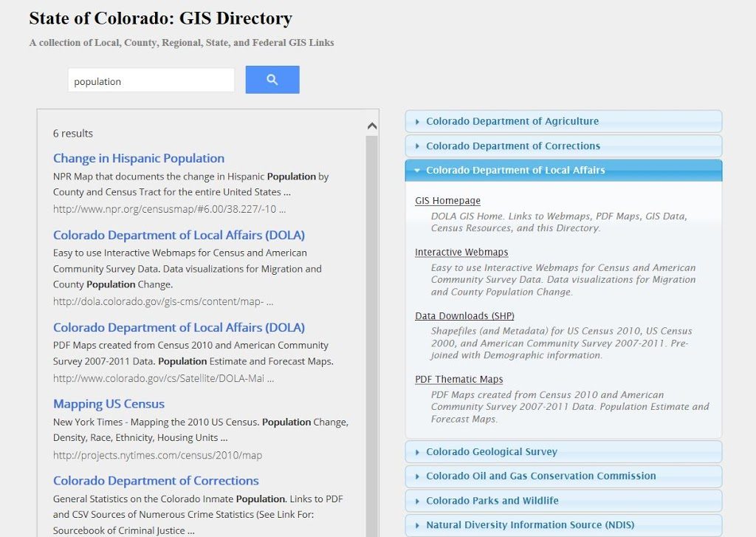
Task: Click the 'DOLA GIS Home' description text
Action: pyautogui.click(x=560, y=222)
